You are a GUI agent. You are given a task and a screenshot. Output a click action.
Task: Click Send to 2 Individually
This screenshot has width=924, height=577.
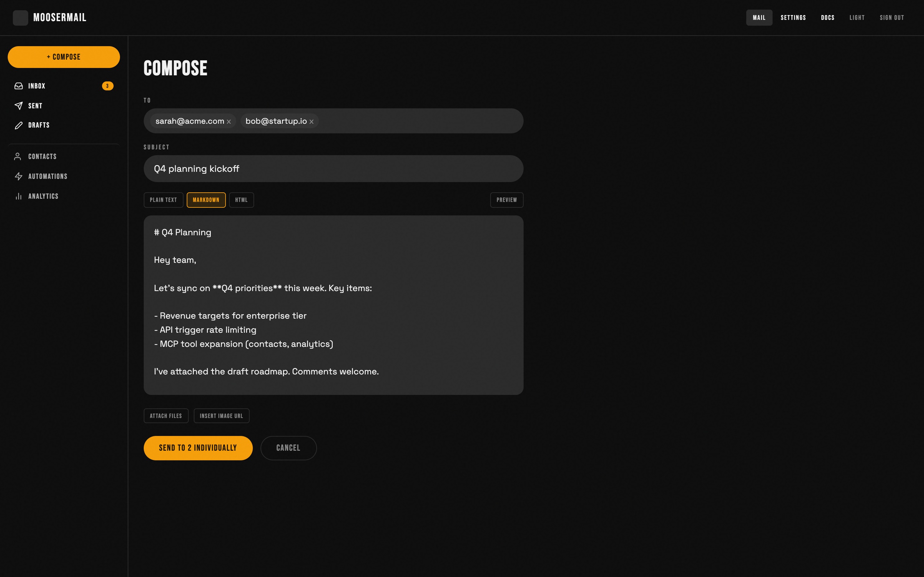tap(198, 447)
